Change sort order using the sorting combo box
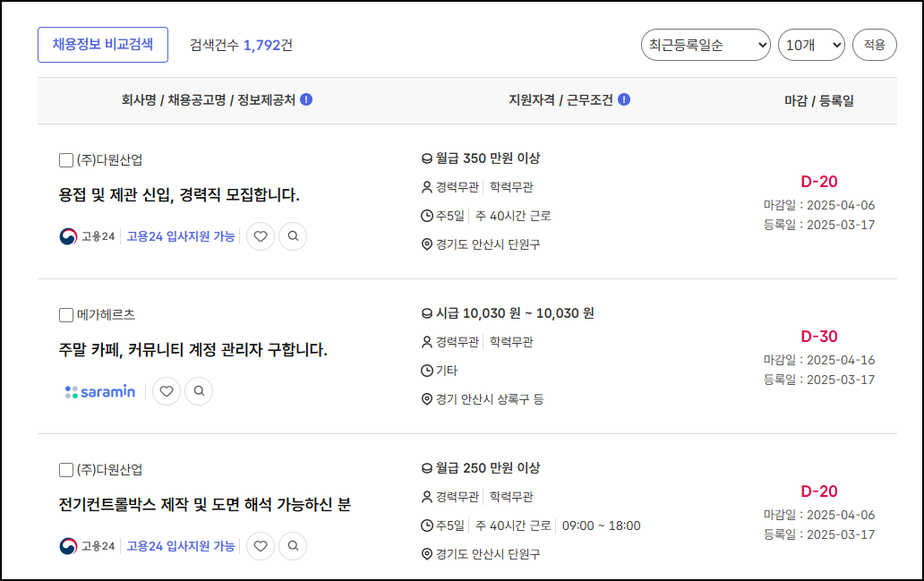Screen dimensions: 924x581 click(x=704, y=45)
